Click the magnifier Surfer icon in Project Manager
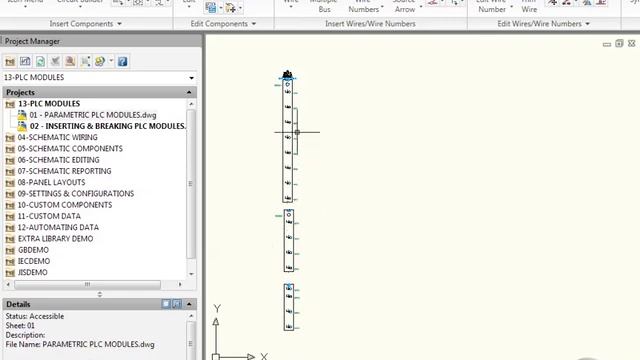 point(70,62)
